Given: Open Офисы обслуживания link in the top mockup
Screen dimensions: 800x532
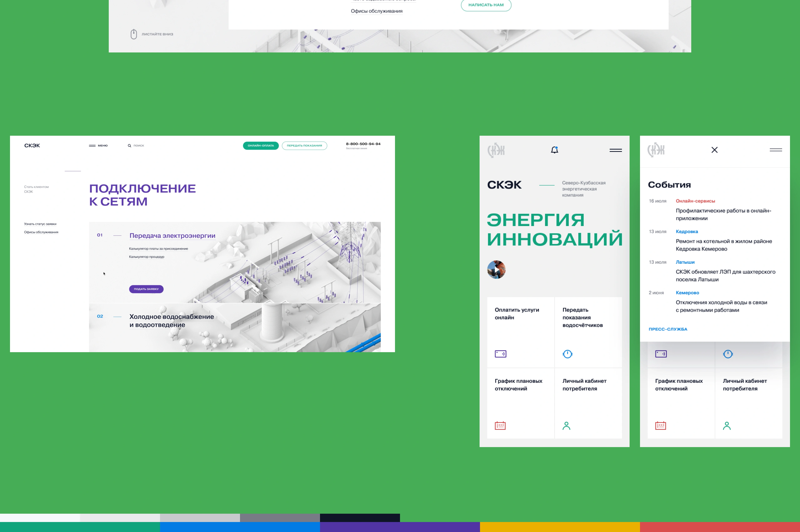Looking at the screenshot, I should tap(377, 11).
